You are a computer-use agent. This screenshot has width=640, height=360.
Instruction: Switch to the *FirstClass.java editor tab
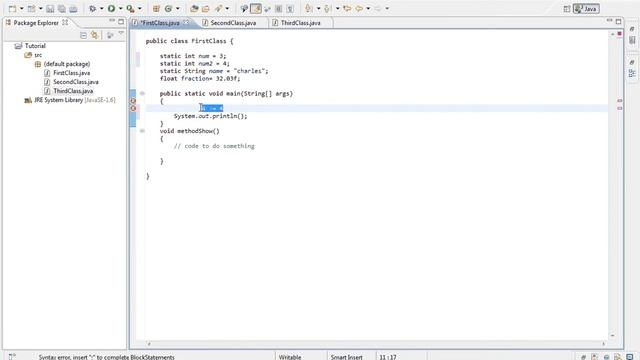(x=160, y=23)
